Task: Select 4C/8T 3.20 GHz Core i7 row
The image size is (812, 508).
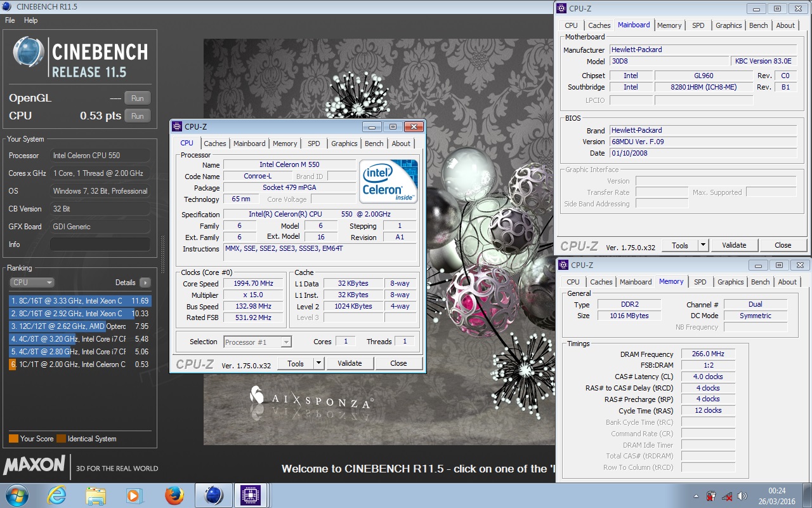Action: (80, 339)
